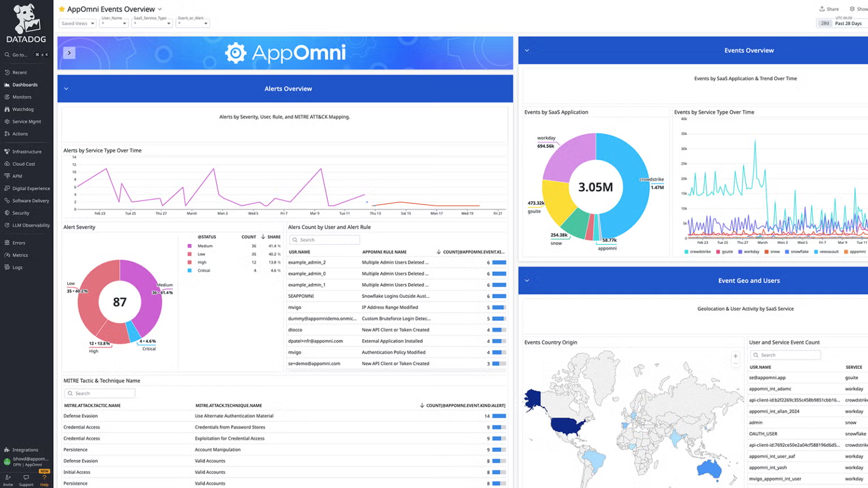Viewport: 868px width, 488px height.
Task: Open the APM sidebar item
Action: 19,176
